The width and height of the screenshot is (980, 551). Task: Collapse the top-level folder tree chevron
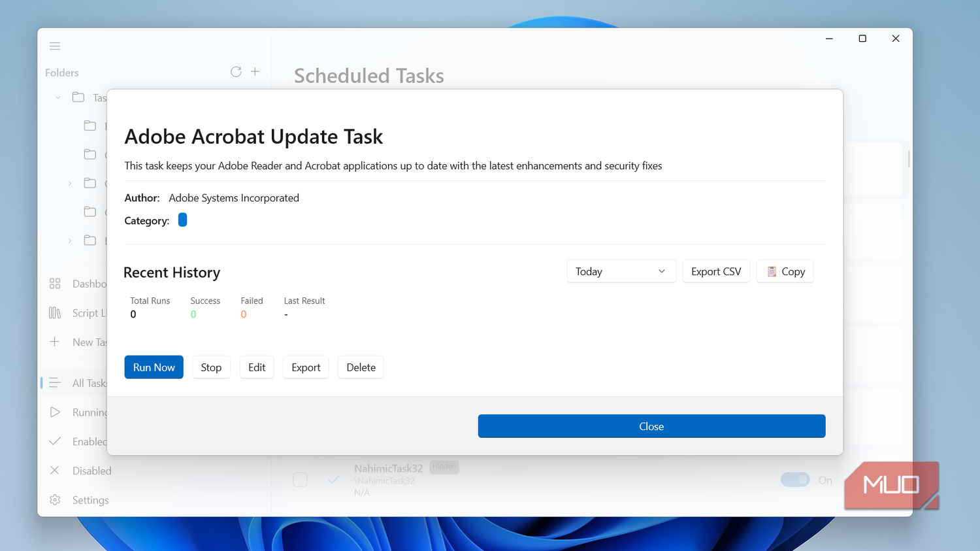click(x=58, y=97)
